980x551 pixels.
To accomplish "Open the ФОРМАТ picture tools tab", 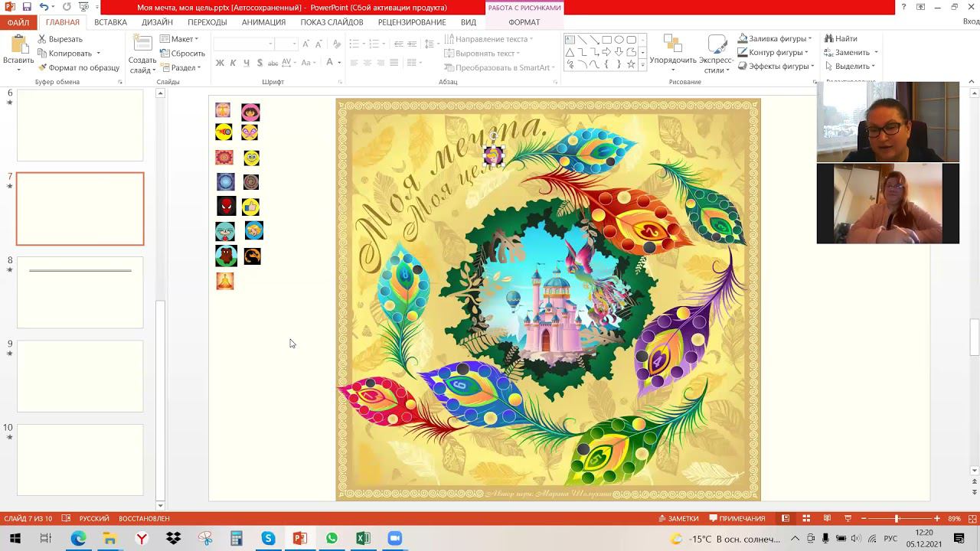I will pos(524,22).
